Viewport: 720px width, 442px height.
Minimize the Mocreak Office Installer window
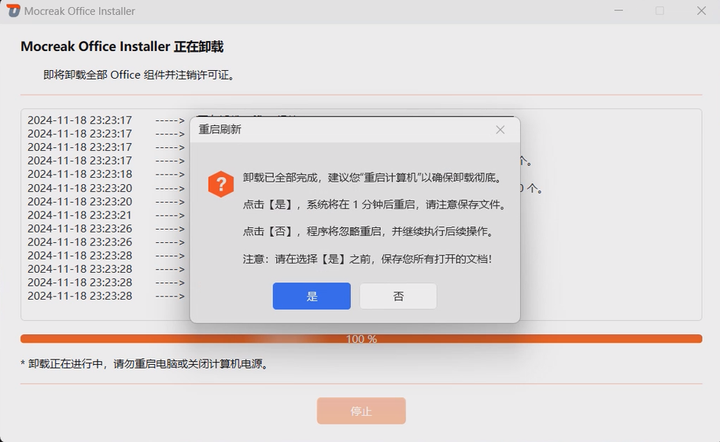click(x=619, y=11)
